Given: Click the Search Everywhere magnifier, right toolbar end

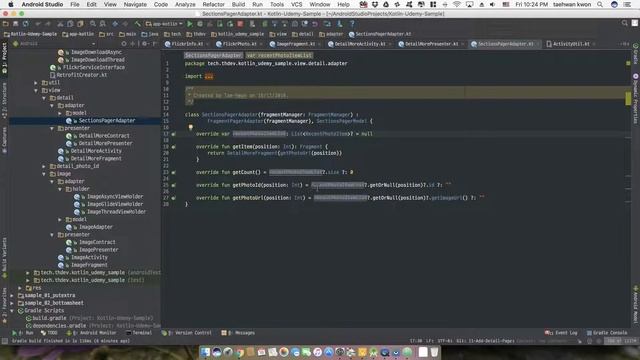Looking at the screenshot, I should coord(624,23).
